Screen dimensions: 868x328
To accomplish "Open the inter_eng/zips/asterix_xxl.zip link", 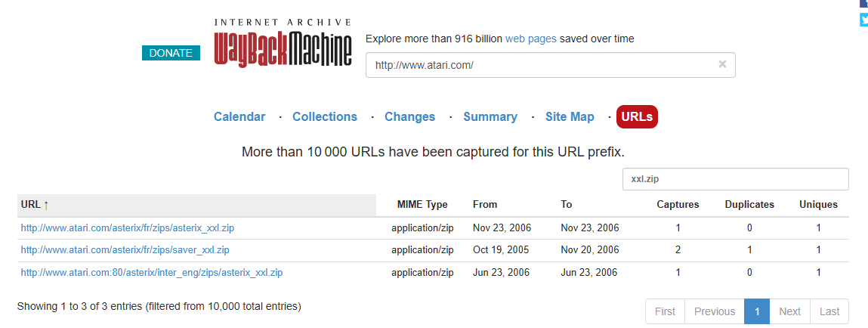I will click(x=153, y=273).
